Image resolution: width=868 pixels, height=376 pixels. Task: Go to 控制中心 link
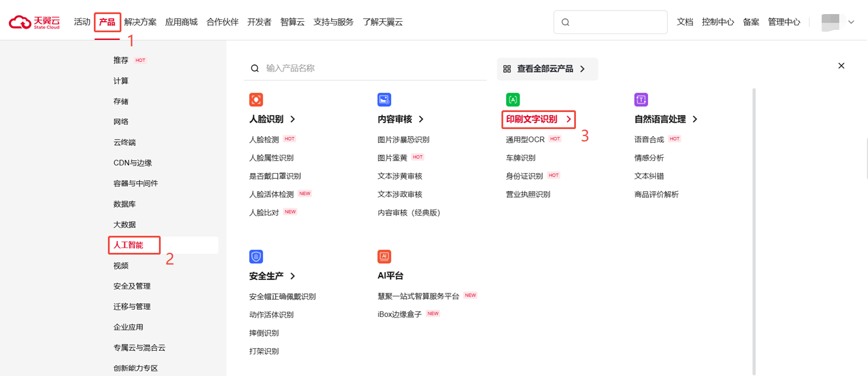click(x=718, y=22)
